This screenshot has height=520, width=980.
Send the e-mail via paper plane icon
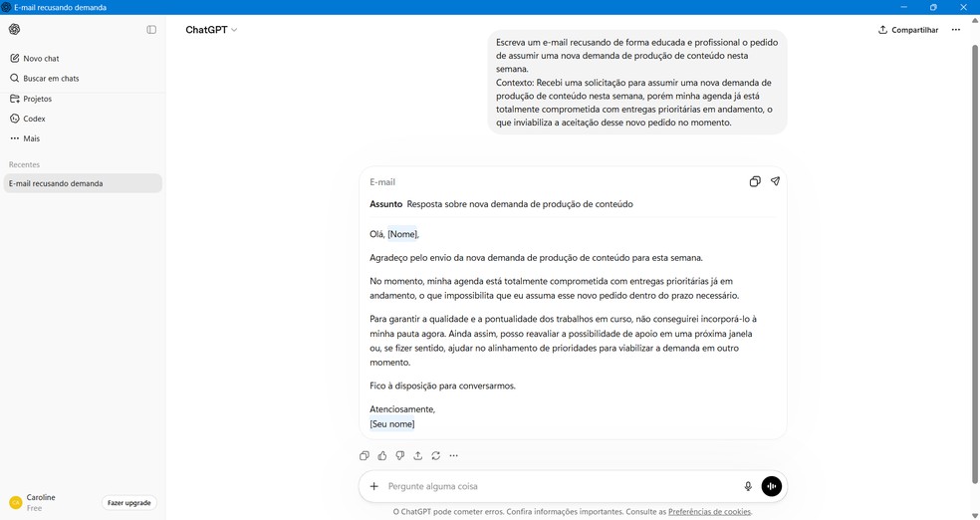click(775, 181)
